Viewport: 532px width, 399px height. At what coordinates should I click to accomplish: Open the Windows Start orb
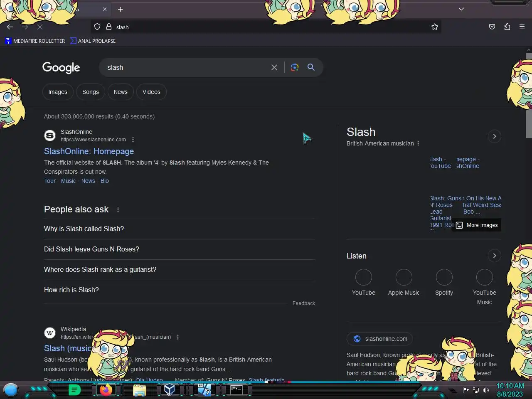pyautogui.click(x=11, y=390)
